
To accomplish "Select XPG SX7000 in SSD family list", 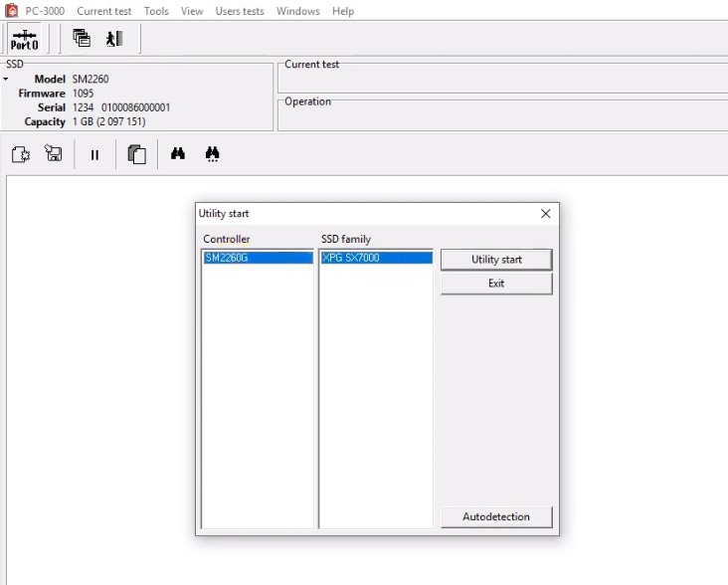I will (x=375, y=258).
